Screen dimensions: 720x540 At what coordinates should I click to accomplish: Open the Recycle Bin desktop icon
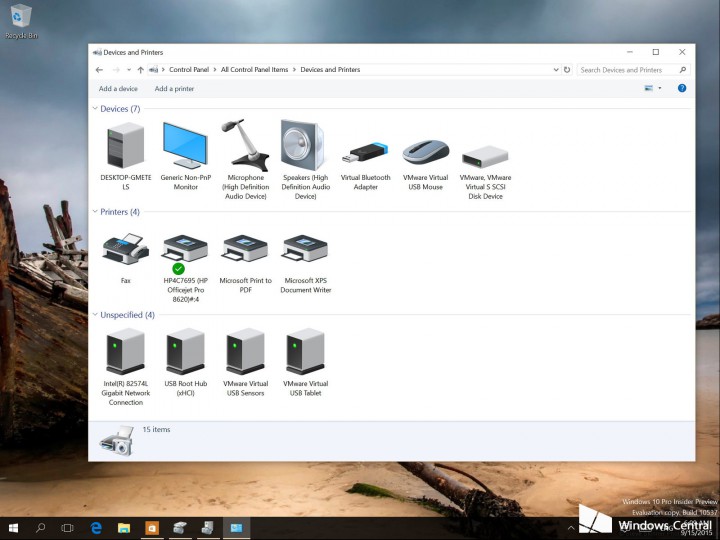click(21, 21)
